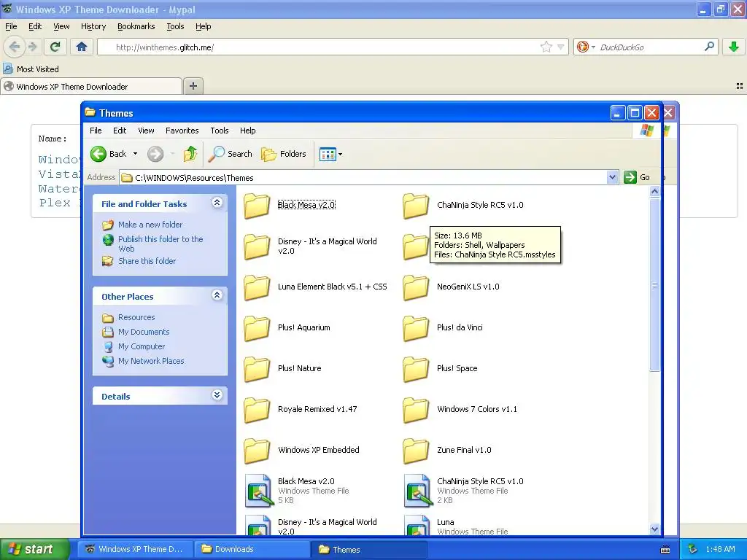Click Make a new folder link
747x560 pixels.
tap(150, 225)
